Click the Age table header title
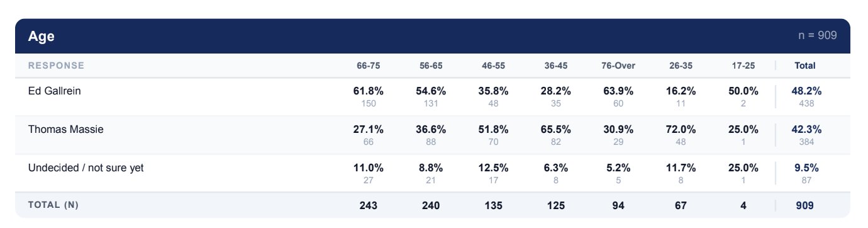 click(42, 37)
